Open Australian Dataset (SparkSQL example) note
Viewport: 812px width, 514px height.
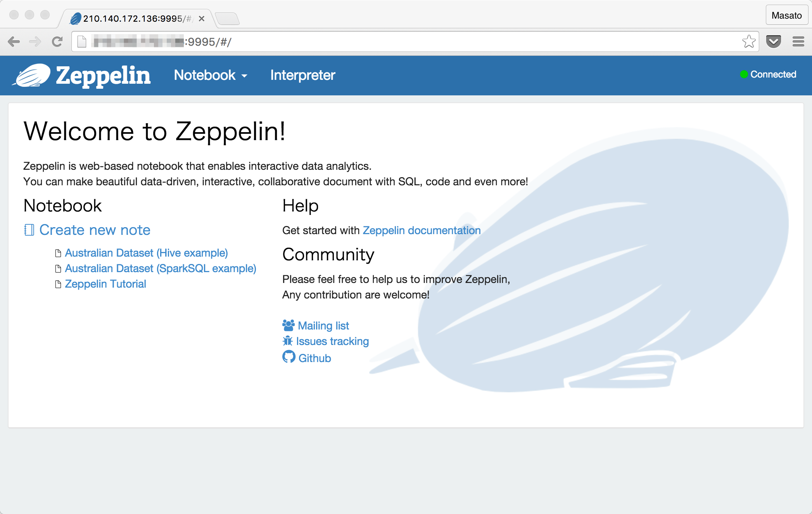(x=161, y=268)
